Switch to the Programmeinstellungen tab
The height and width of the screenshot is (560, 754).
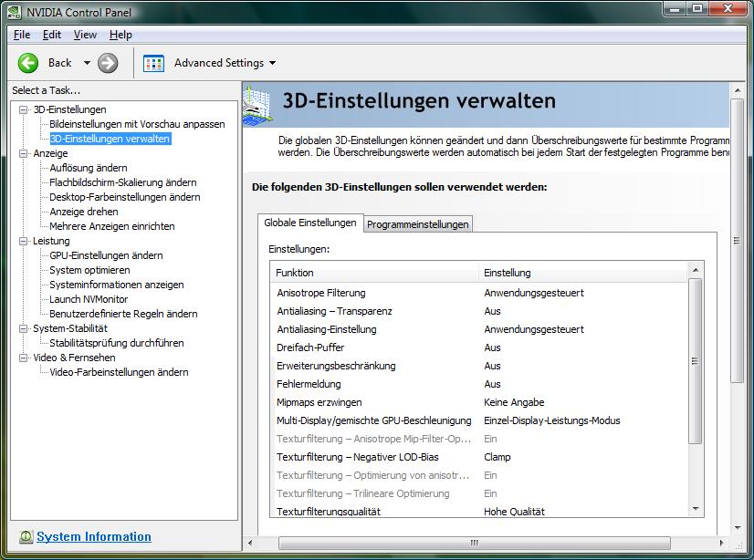[418, 224]
